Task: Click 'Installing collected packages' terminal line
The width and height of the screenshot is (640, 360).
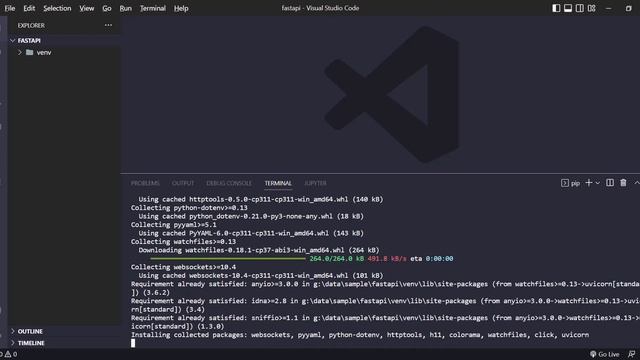Action: 360,335
